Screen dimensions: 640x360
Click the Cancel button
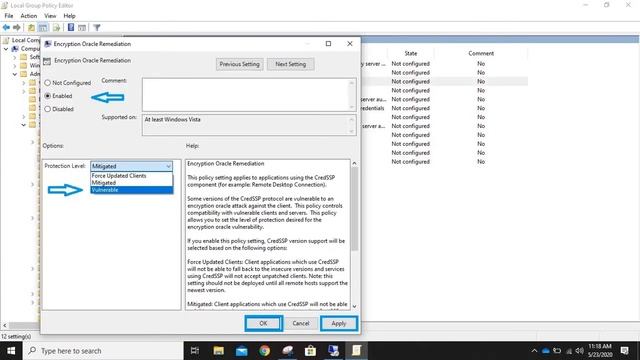[x=301, y=323]
